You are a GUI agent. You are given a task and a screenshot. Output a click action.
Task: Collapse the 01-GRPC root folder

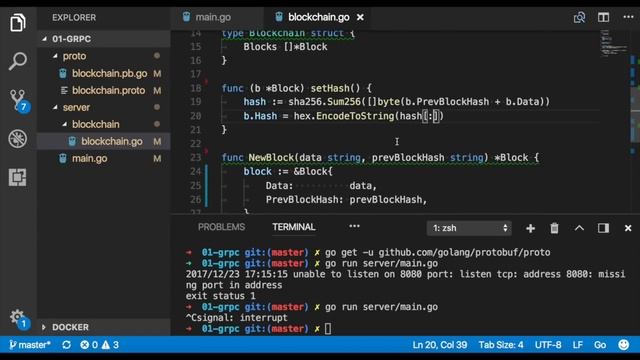[x=44, y=39]
